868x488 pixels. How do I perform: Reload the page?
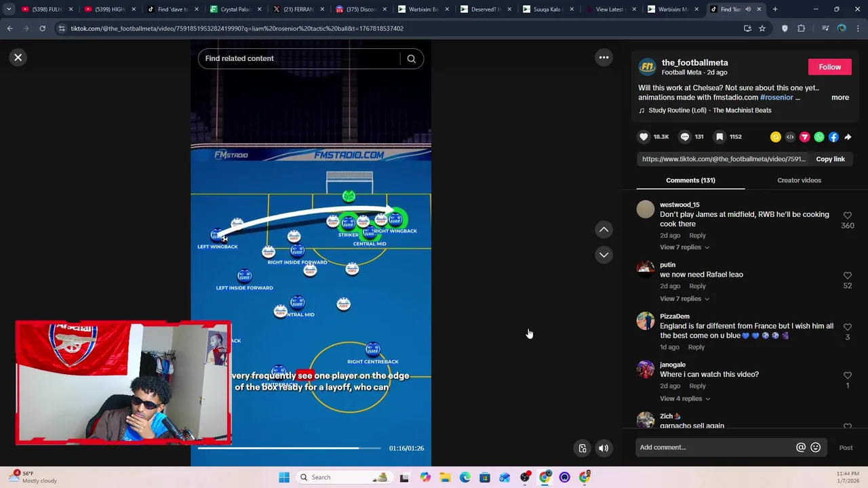42,28
